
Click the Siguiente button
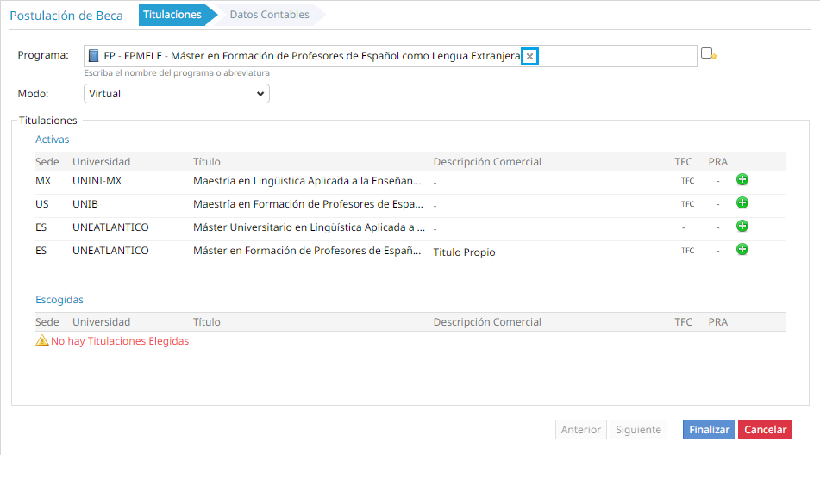[x=638, y=430]
